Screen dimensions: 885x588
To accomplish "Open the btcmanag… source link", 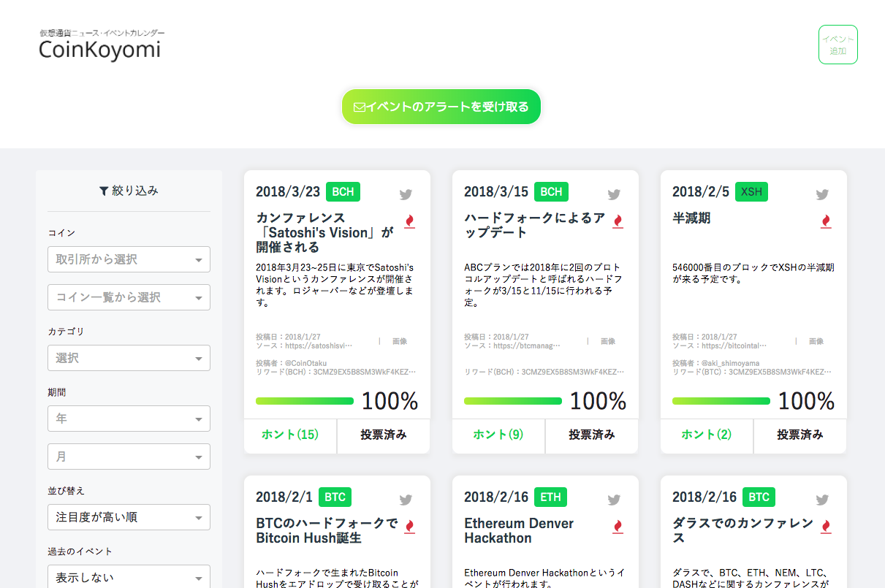I will (527, 345).
